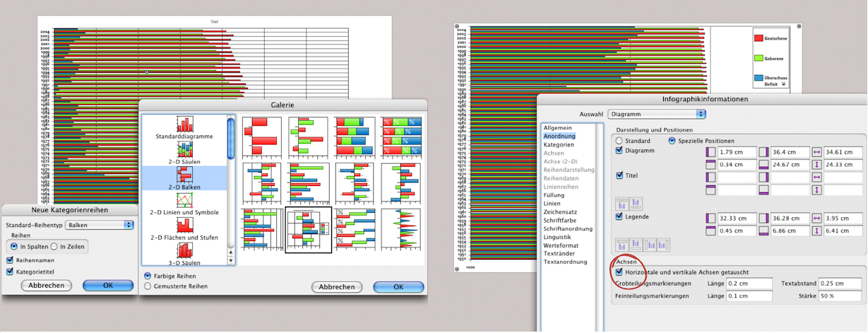This screenshot has width=868, height=333.
Task: Click OK in the Galerie dialog
Action: coord(398,287)
